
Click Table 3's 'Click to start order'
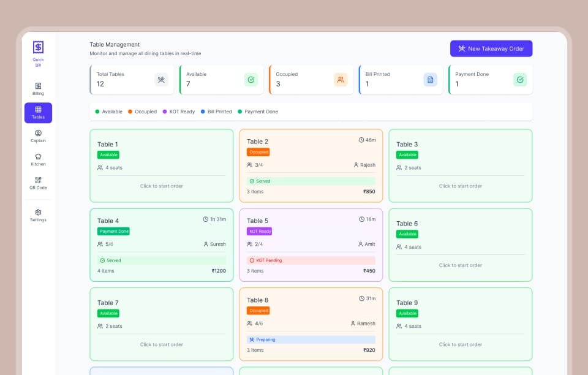(x=460, y=186)
